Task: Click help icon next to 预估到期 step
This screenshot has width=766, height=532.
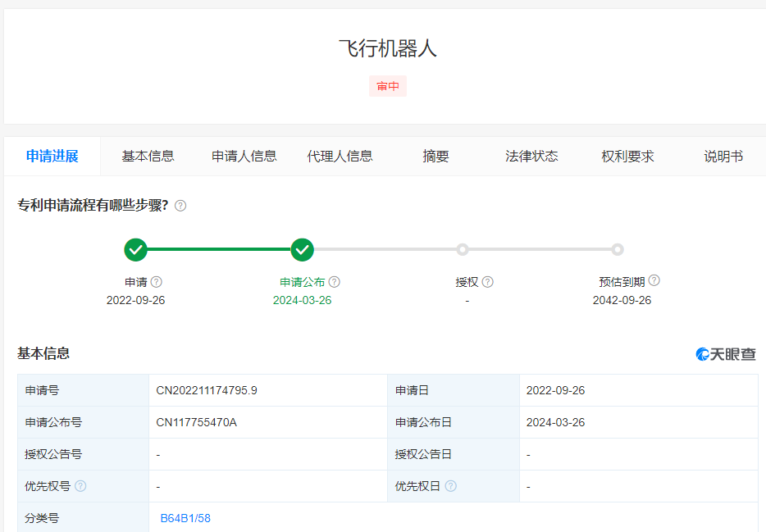Action: [x=654, y=280]
